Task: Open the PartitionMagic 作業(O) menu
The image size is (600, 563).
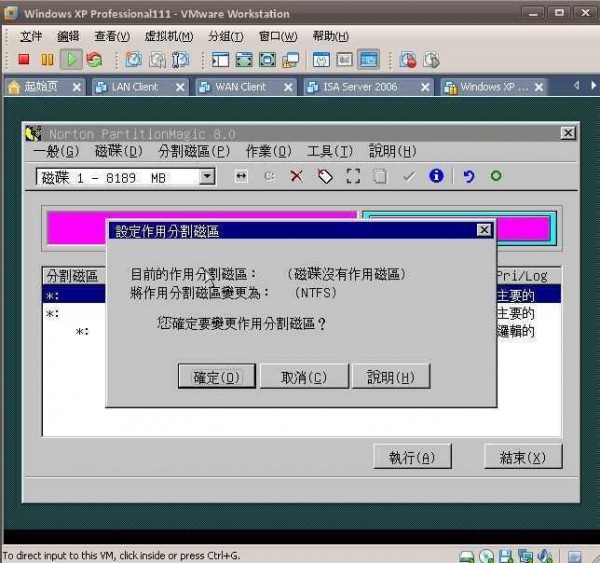Action: click(269, 151)
